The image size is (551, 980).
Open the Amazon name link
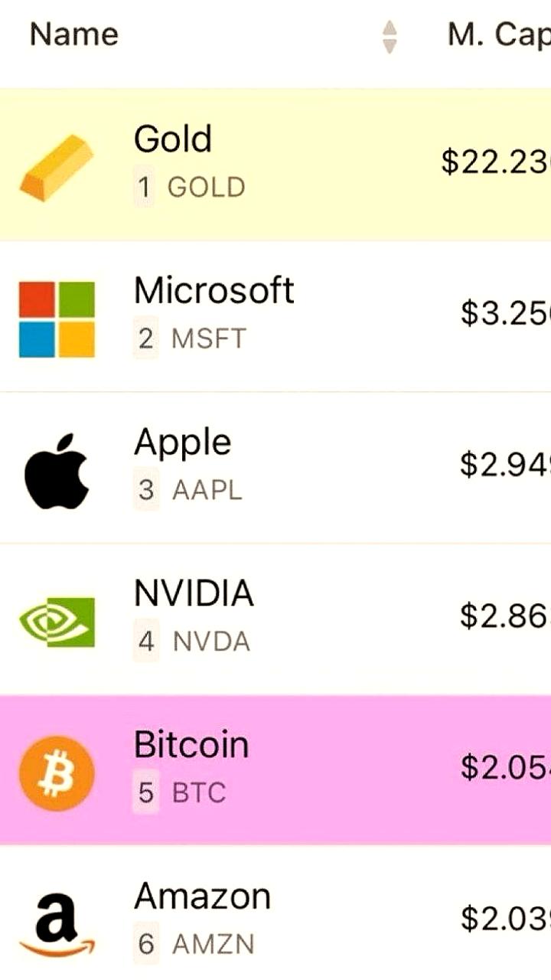click(203, 896)
